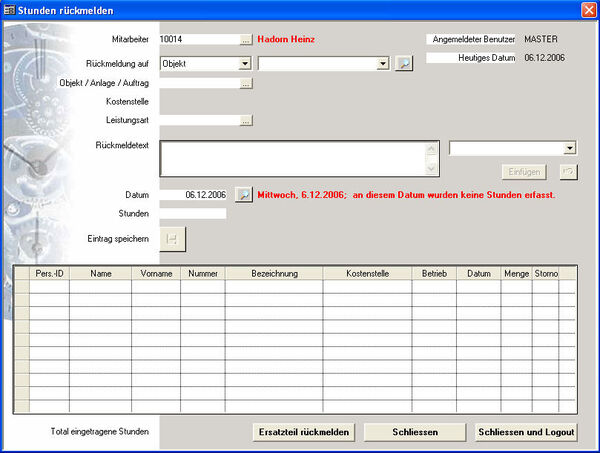Click the Ersatzteil rückmelden button
Viewport: 600px width, 453px height.
click(304, 432)
